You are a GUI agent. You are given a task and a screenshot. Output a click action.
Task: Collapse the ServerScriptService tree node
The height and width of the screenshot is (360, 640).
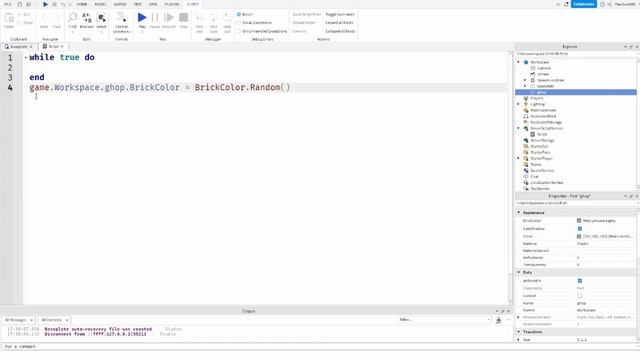coord(519,128)
